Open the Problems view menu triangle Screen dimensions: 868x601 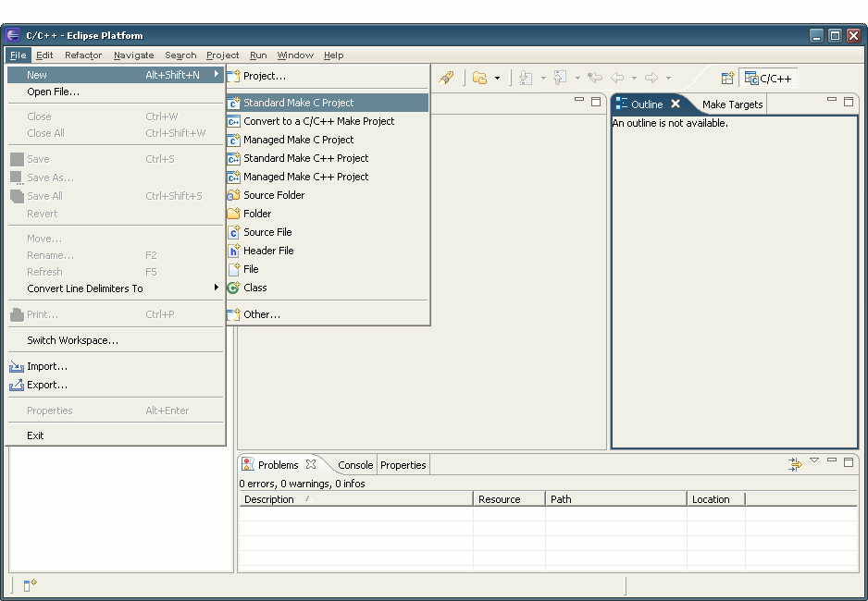814,460
